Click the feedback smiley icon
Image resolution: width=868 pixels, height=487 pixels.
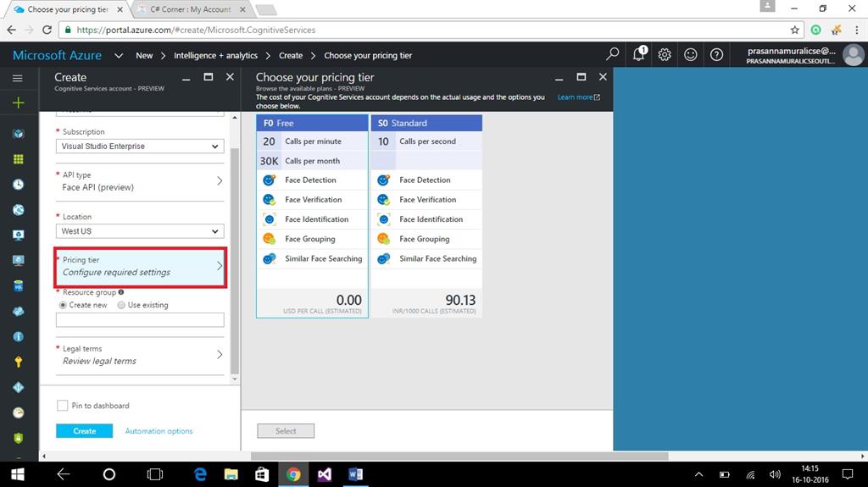[690, 54]
